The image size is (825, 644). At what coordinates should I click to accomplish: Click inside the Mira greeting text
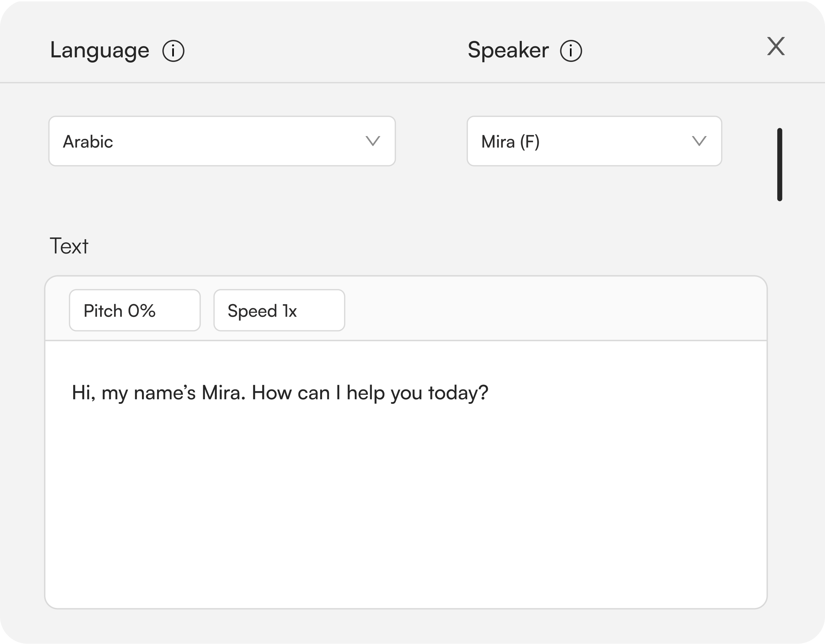[x=279, y=392]
